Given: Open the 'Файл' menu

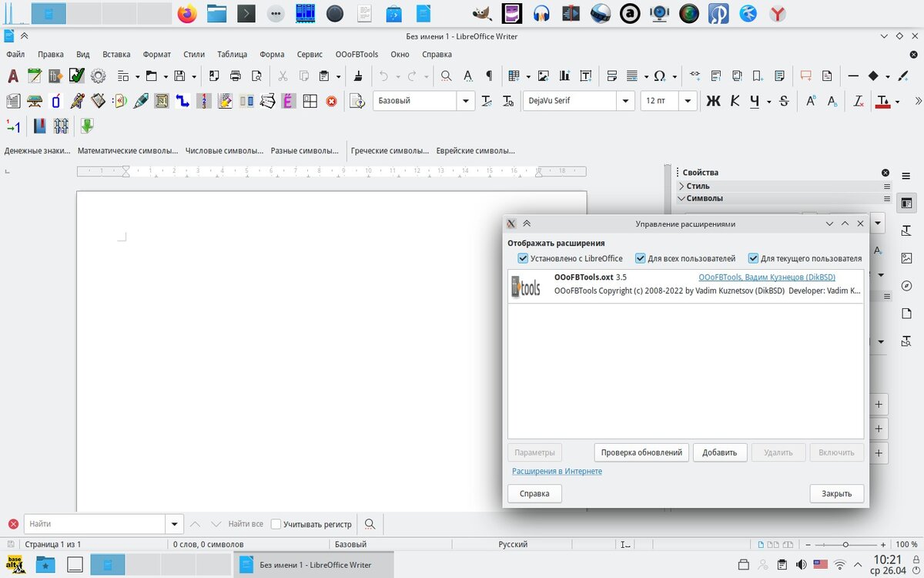Looking at the screenshot, I should (x=15, y=55).
